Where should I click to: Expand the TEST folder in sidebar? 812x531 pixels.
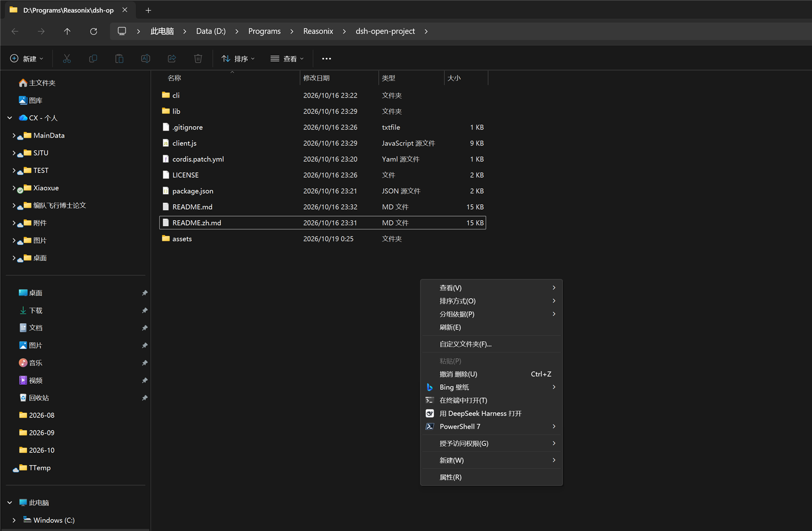pos(14,171)
